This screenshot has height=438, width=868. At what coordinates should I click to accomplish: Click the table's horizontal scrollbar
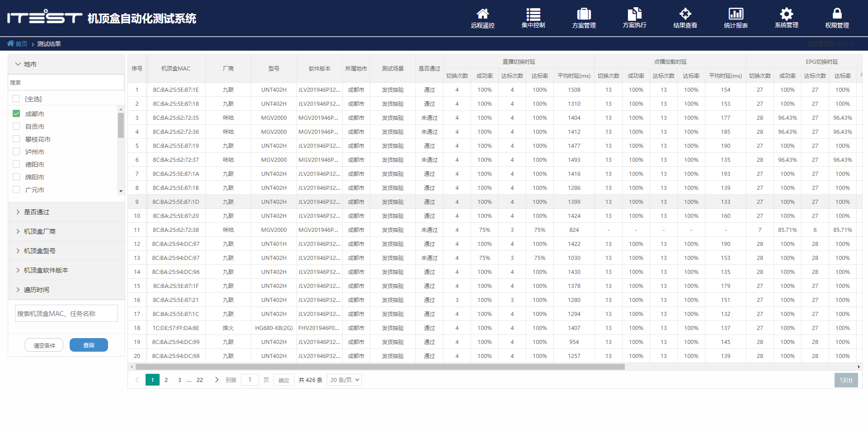pos(380,367)
